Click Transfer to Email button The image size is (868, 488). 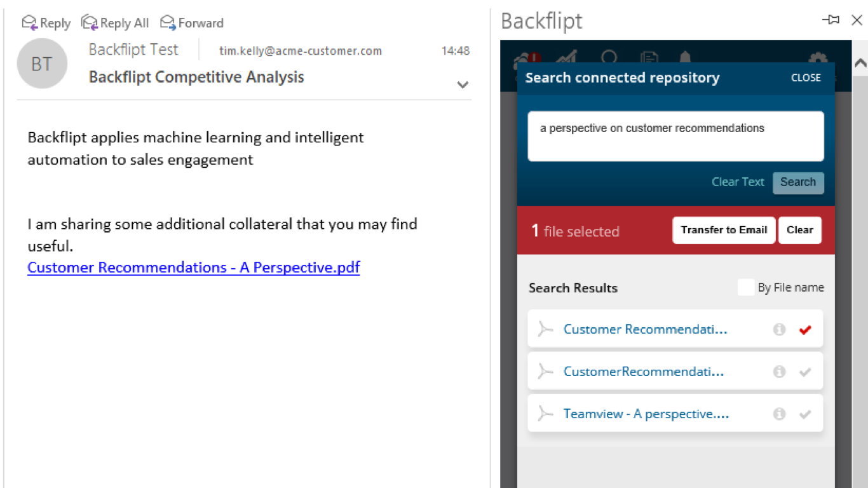[x=724, y=230]
